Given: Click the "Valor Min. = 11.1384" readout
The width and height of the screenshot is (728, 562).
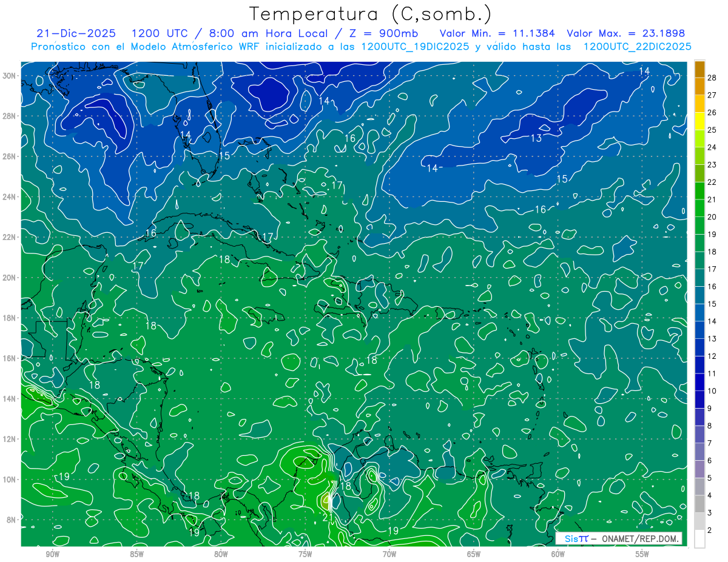Looking at the screenshot, I should click(x=497, y=33).
